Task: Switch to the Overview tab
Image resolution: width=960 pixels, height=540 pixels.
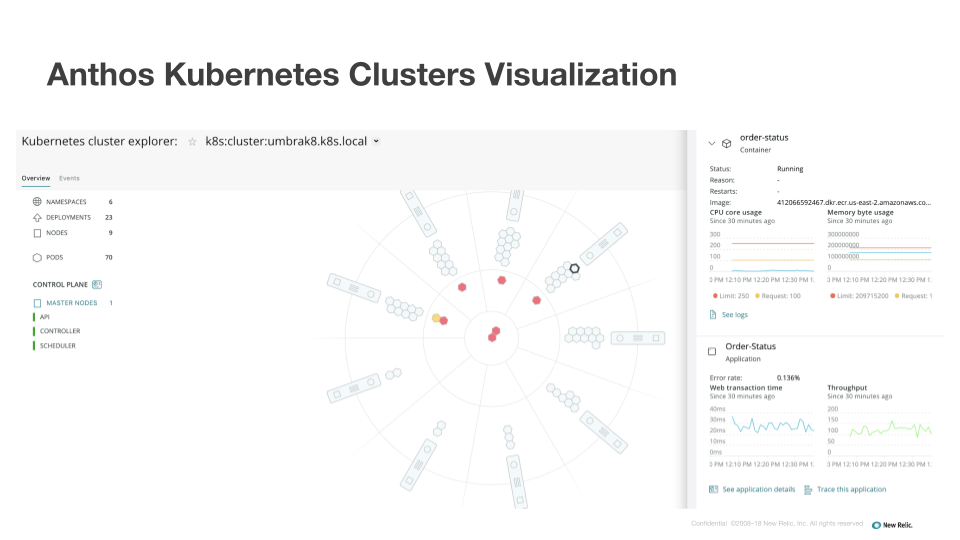Action: (x=36, y=178)
